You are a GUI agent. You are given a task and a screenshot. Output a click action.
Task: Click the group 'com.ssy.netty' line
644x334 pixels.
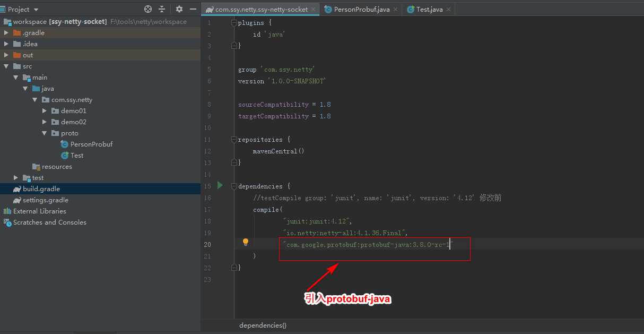coord(276,70)
